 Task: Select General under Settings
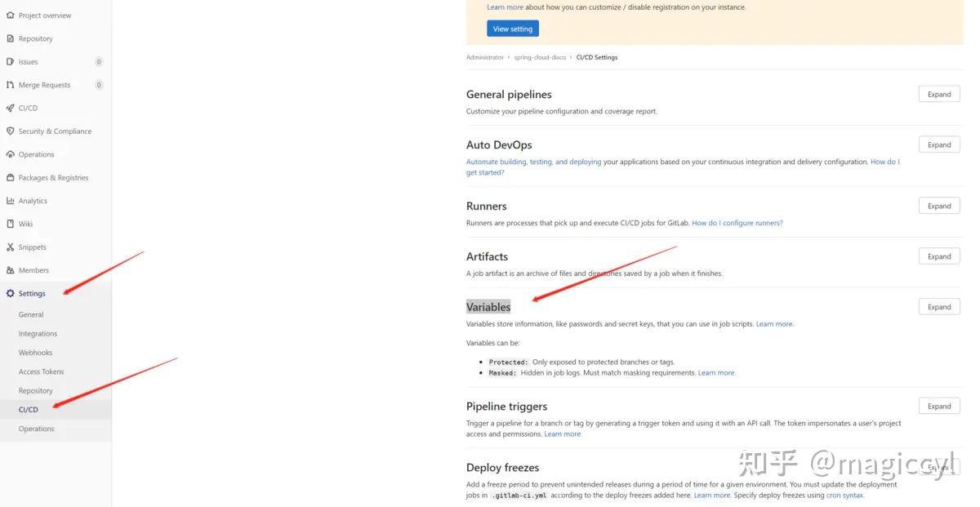point(31,314)
